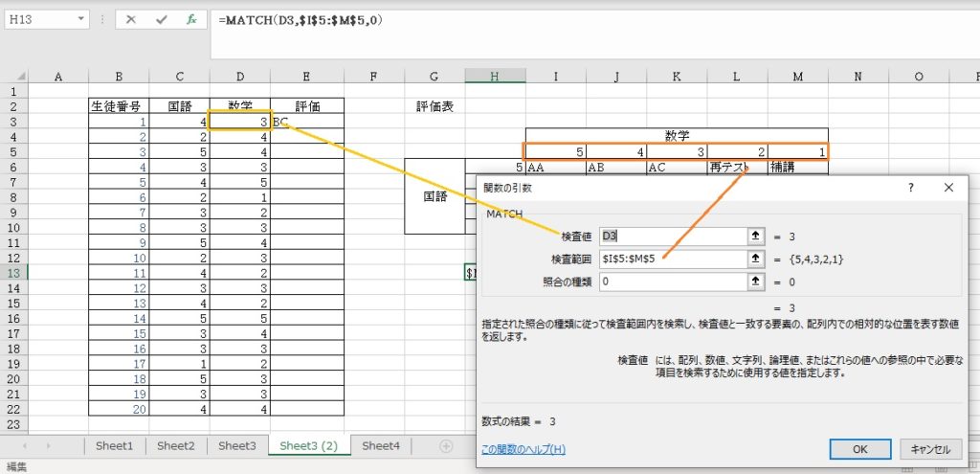Click the 検査範囲 range selector arrow icon

pos(757,259)
